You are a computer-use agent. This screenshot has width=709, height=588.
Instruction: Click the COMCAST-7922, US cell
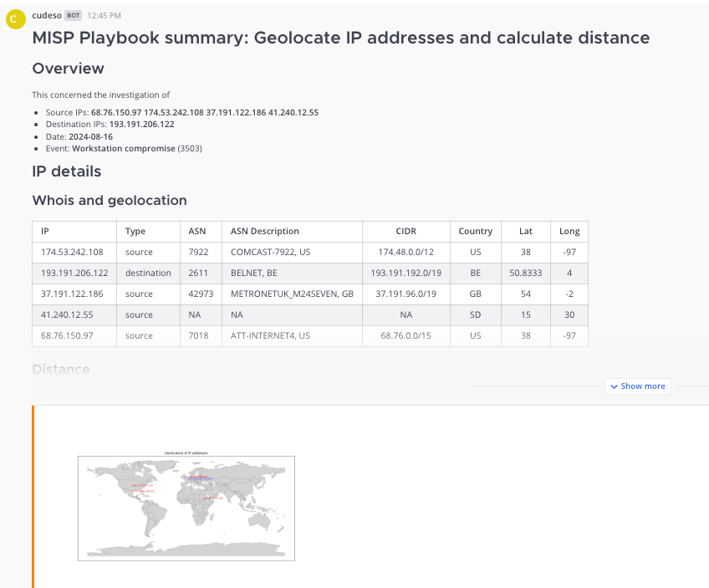(x=292, y=253)
